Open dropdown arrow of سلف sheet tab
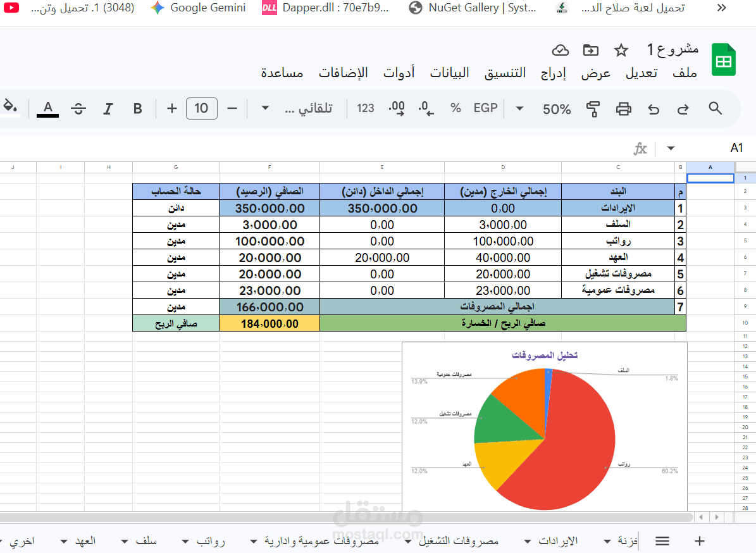Screen dimensions: 756x553 pos(125,542)
